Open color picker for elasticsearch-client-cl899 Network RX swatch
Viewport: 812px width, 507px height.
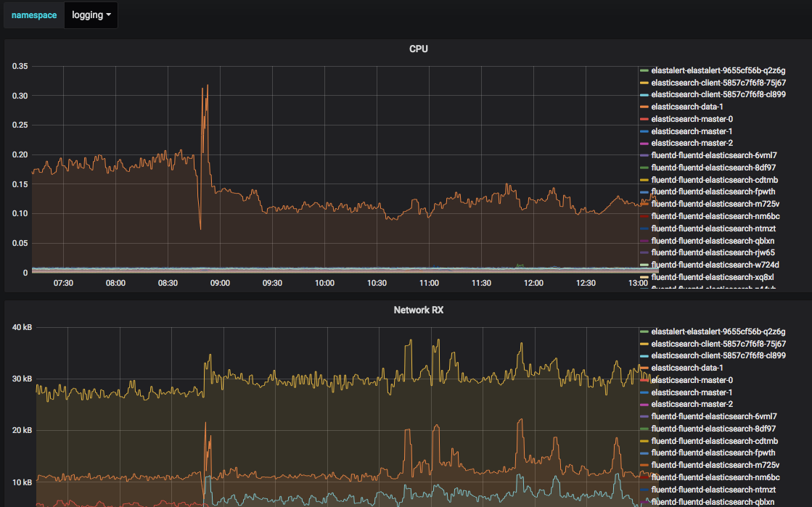pyautogui.click(x=644, y=356)
